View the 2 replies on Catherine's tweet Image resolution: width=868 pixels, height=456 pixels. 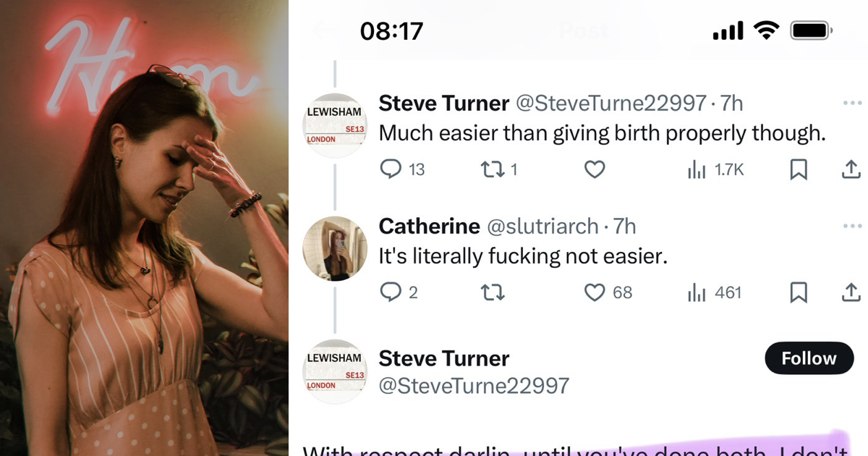(x=397, y=292)
